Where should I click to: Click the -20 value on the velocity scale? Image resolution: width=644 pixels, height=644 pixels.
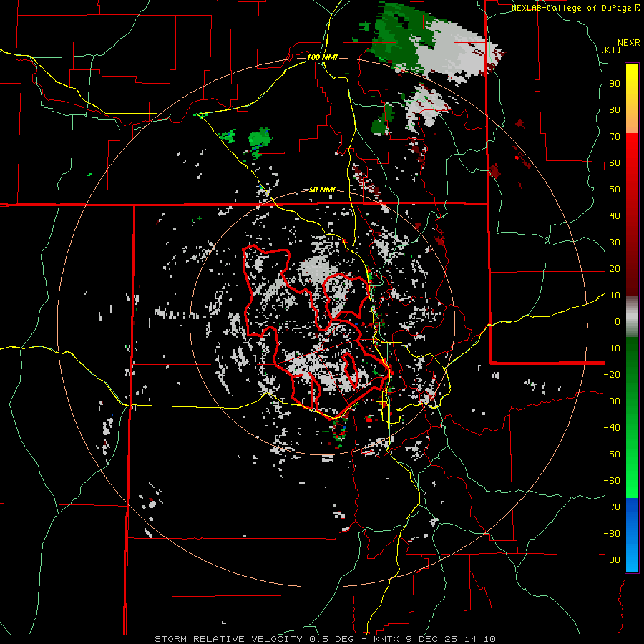612,375
